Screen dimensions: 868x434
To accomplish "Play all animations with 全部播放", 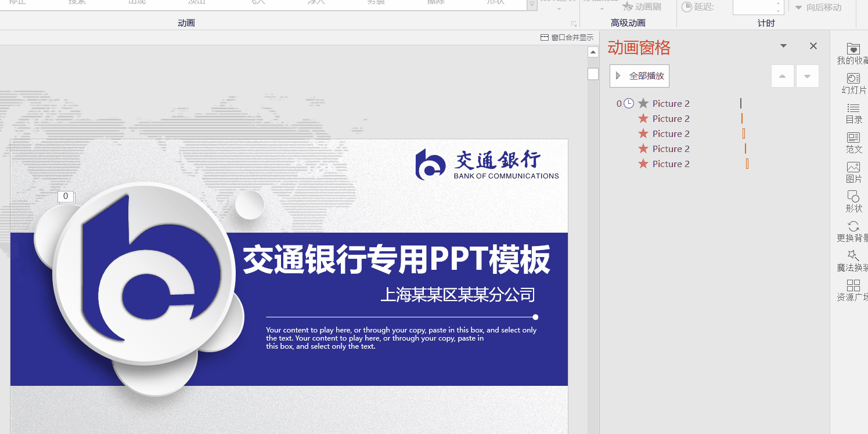I will coord(639,76).
